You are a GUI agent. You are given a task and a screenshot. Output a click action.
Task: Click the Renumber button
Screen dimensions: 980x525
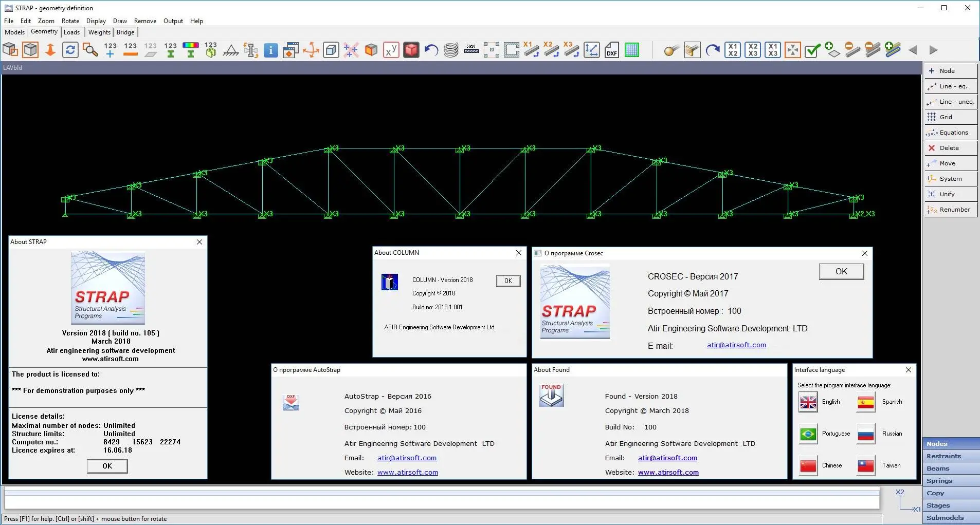[x=951, y=210]
